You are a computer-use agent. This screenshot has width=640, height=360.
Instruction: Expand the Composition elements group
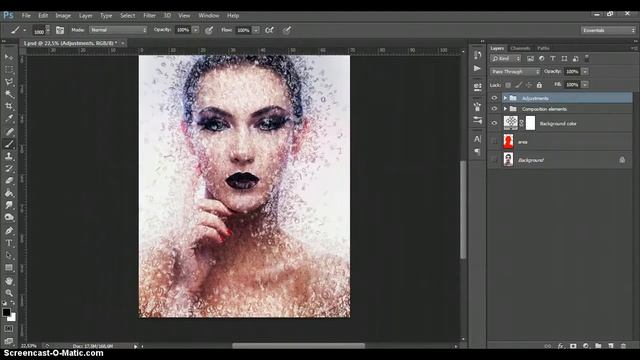pyautogui.click(x=505, y=109)
